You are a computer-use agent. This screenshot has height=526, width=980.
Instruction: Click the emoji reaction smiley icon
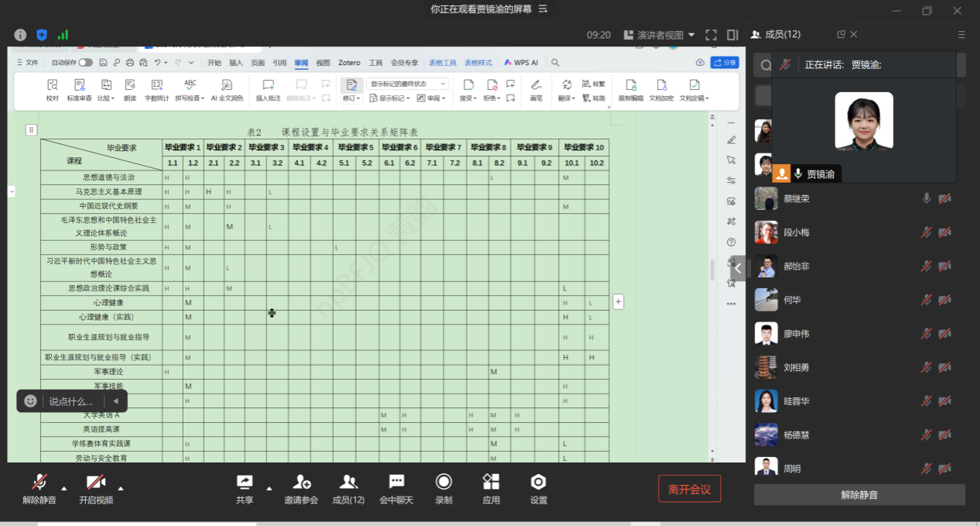click(x=30, y=401)
